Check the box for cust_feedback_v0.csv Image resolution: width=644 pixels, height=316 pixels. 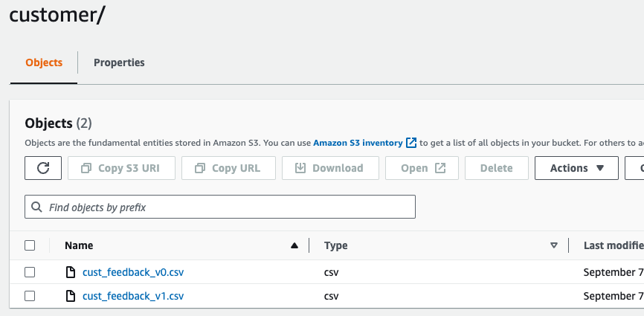pyautogui.click(x=30, y=272)
